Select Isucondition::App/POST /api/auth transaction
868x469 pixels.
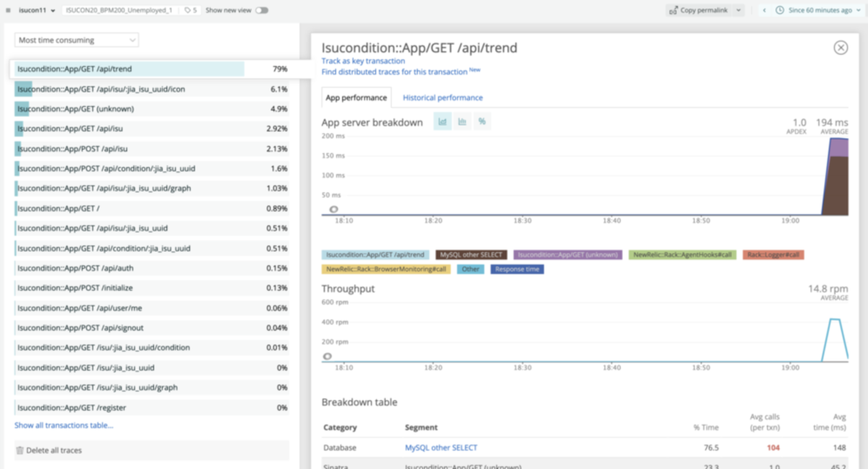[152, 268]
